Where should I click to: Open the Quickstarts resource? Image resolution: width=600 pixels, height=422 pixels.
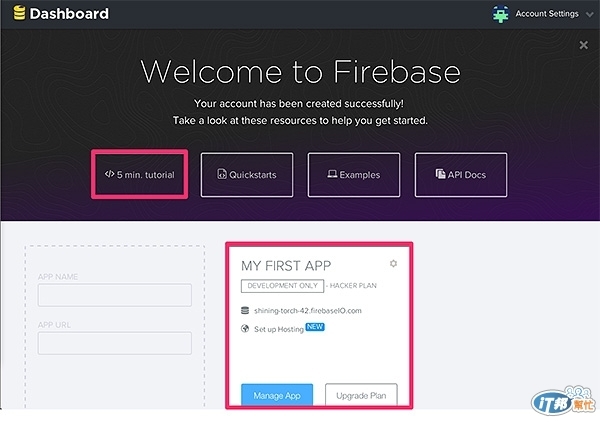(x=247, y=175)
